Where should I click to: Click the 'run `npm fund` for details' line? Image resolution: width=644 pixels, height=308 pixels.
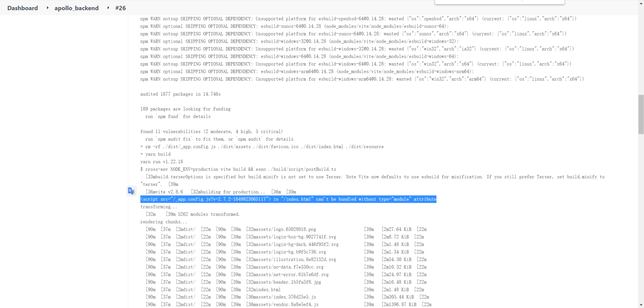178,116
